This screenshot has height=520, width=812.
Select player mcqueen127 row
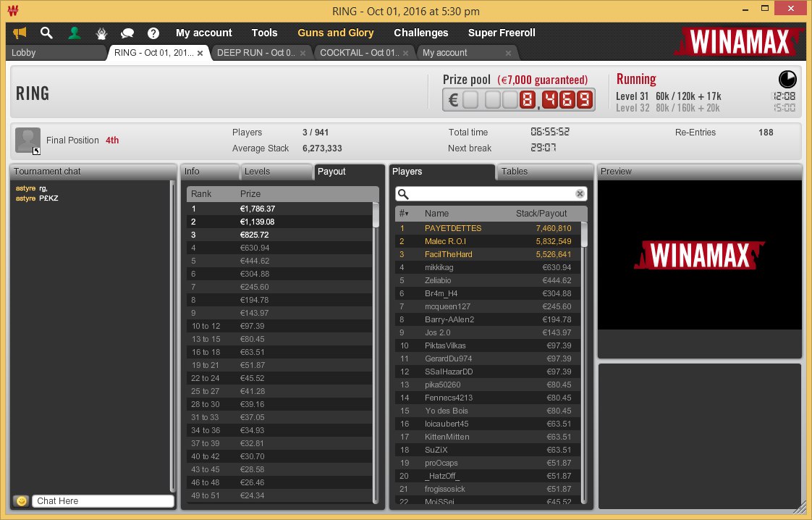tap(488, 306)
